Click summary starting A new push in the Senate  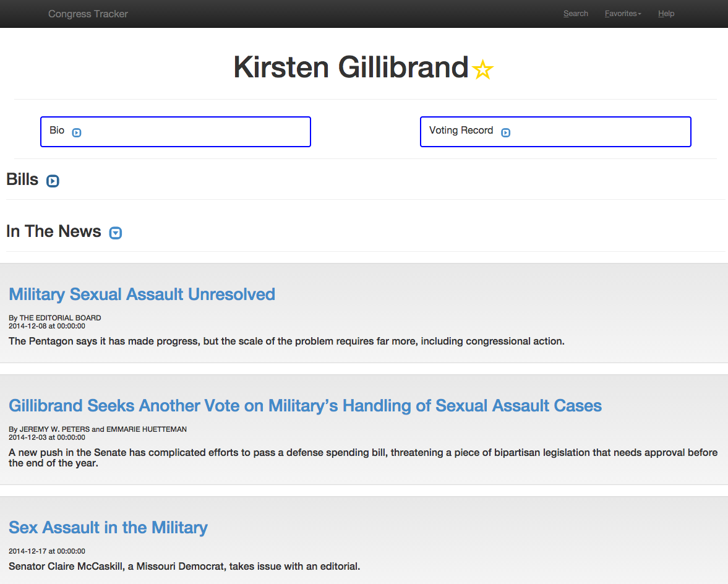click(363, 458)
